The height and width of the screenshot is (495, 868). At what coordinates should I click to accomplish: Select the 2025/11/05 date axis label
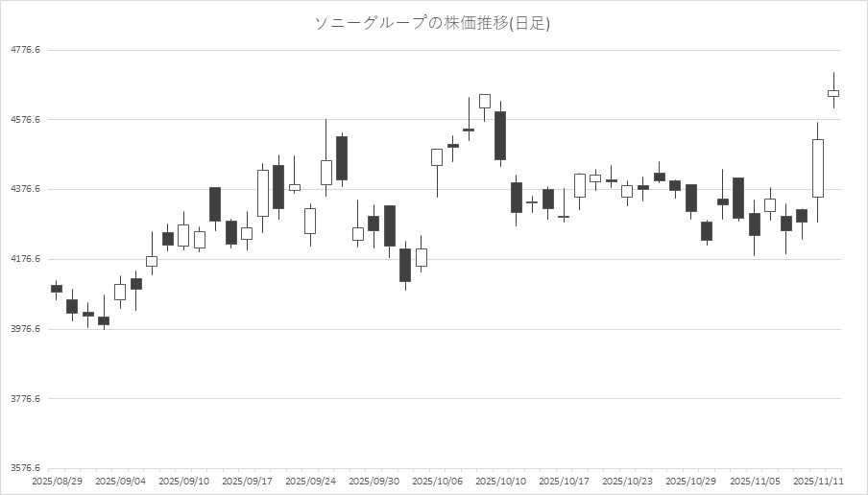pyautogui.click(x=754, y=481)
